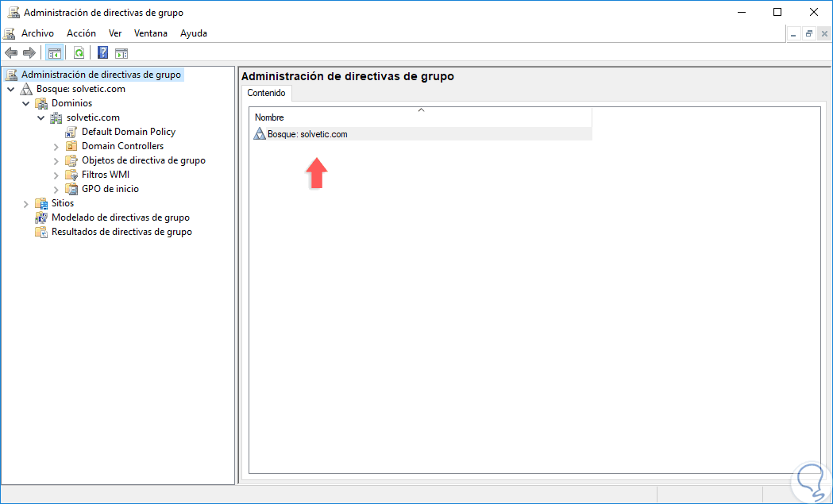Expand the Filtros WMI node
The width and height of the screenshot is (833, 504).
[56, 175]
